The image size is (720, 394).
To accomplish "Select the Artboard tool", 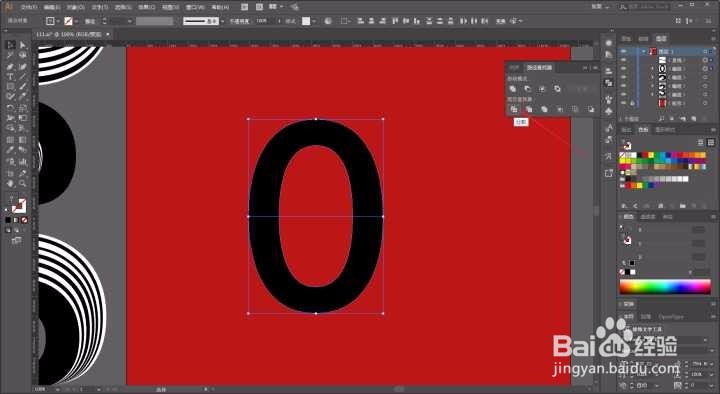I will [10, 174].
